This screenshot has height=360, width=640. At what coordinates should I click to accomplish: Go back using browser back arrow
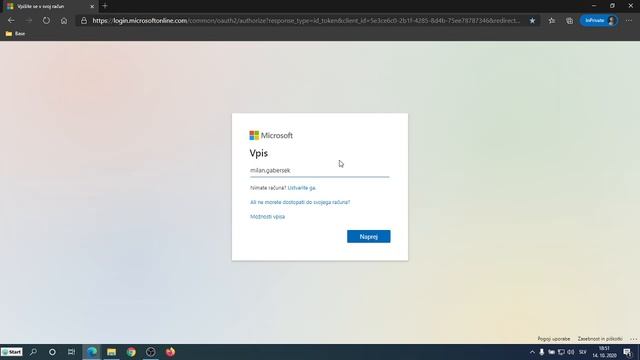[x=11, y=20]
